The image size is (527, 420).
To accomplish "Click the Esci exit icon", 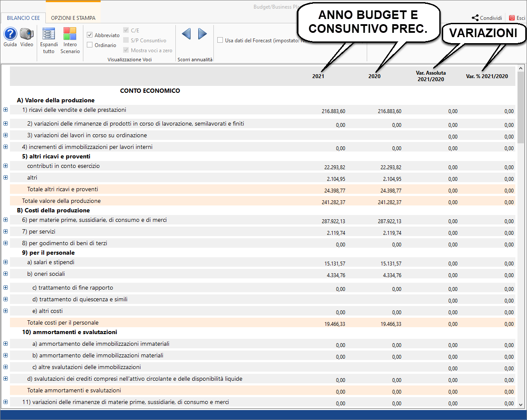I will tap(512, 18).
